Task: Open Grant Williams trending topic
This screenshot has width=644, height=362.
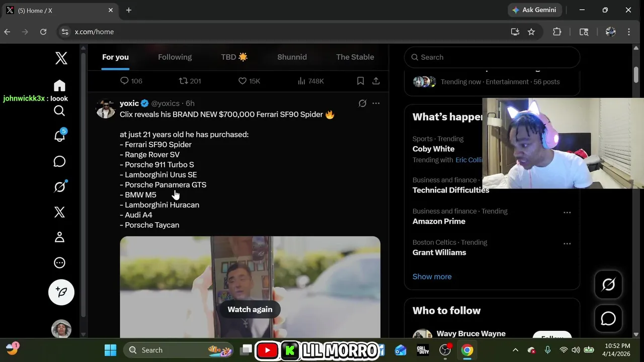Action: pos(439,252)
